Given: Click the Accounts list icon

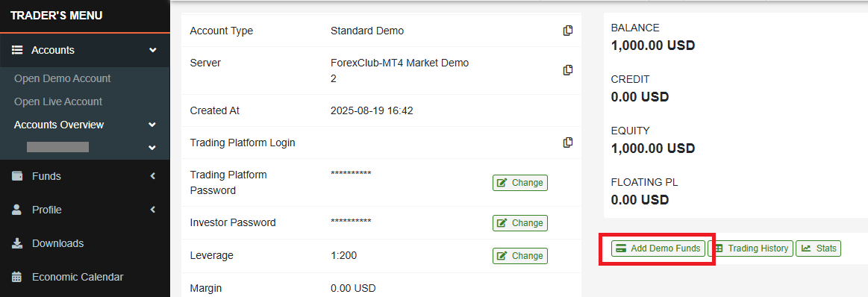Looking at the screenshot, I should pyautogui.click(x=17, y=50).
